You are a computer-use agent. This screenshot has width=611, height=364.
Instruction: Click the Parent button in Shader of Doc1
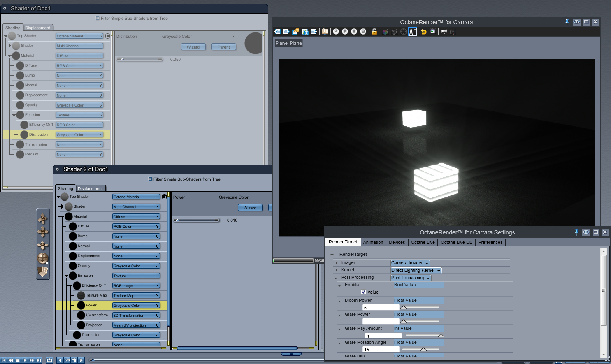tap(224, 47)
